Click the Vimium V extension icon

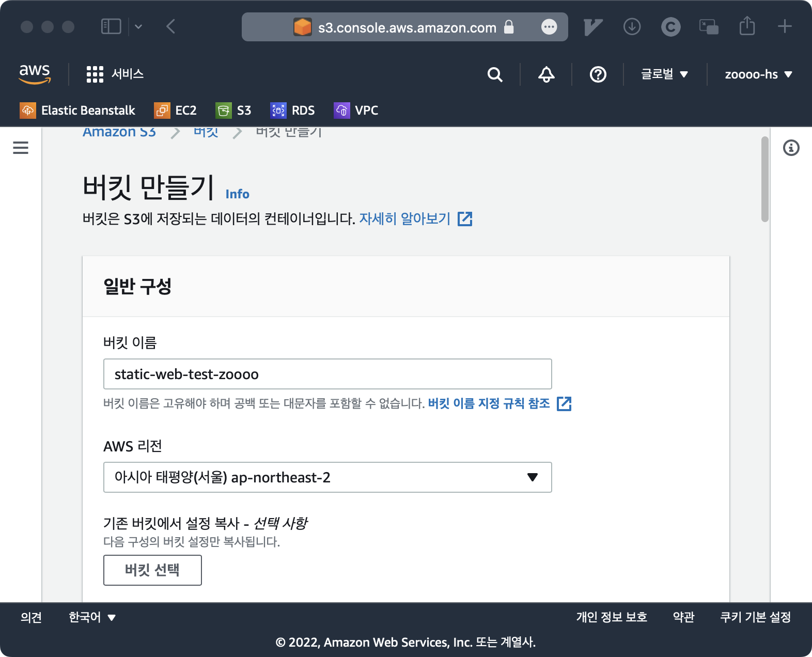tap(593, 27)
